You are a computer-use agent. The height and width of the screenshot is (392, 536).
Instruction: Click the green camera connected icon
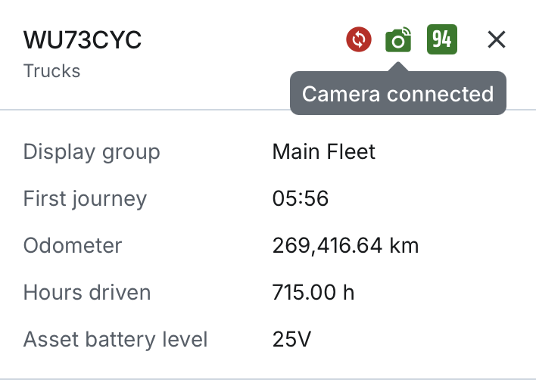click(x=398, y=39)
